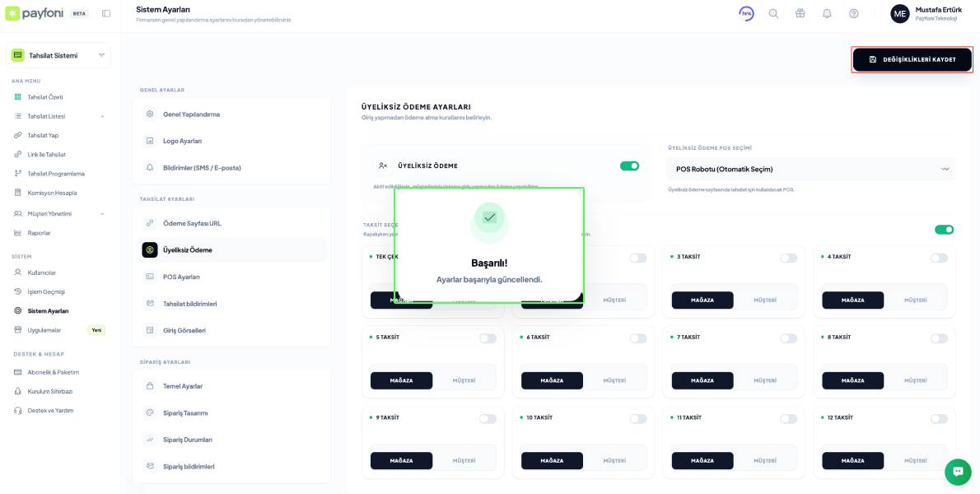Toggle the 4 Taksit switch
Screen dimensions: 980x494
(939, 258)
